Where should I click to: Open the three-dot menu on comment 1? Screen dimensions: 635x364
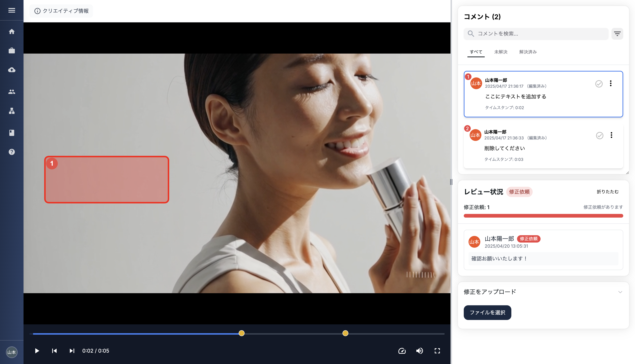click(611, 83)
